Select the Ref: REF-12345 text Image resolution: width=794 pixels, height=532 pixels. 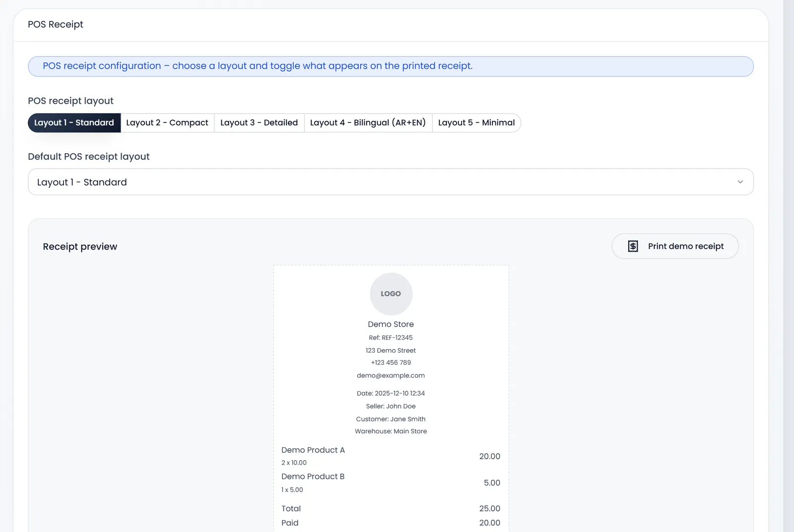point(391,338)
